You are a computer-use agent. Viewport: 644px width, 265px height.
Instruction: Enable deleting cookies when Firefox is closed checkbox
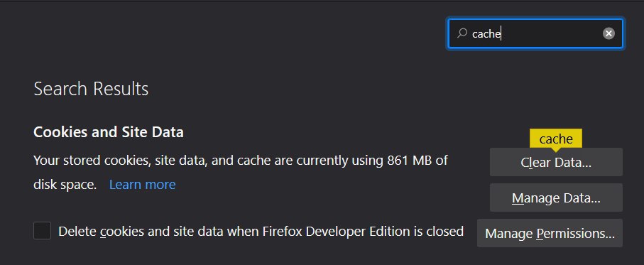pos(43,230)
